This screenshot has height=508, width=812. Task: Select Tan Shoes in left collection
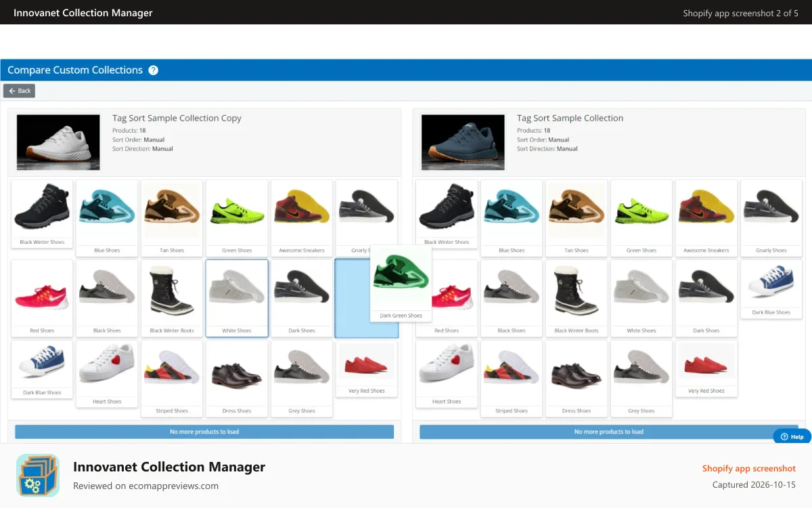pos(172,217)
